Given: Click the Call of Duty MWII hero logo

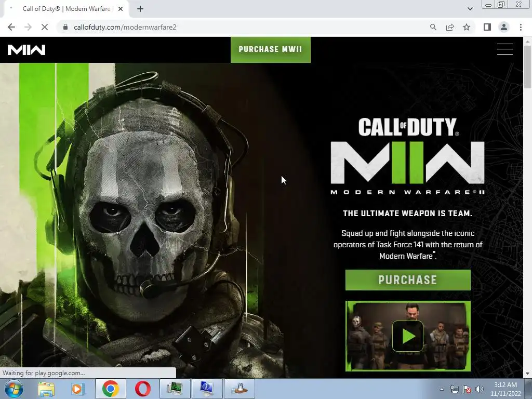Looking at the screenshot, I should point(407,156).
